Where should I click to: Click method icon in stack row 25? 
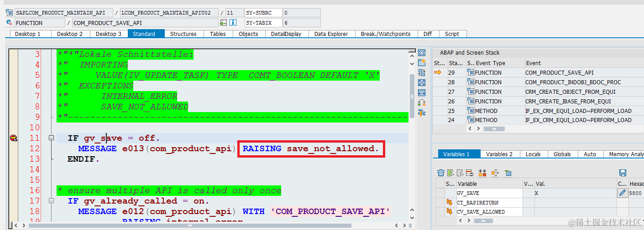(471, 111)
